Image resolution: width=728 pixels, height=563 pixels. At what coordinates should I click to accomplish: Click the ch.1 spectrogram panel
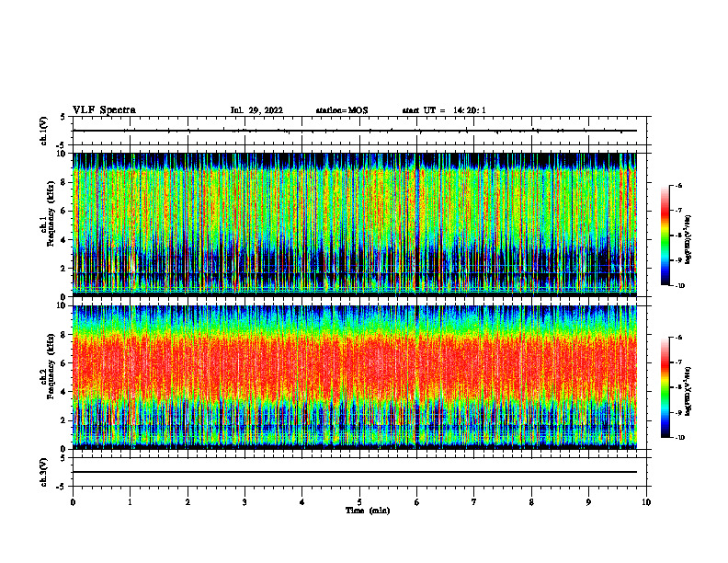tap(355, 224)
